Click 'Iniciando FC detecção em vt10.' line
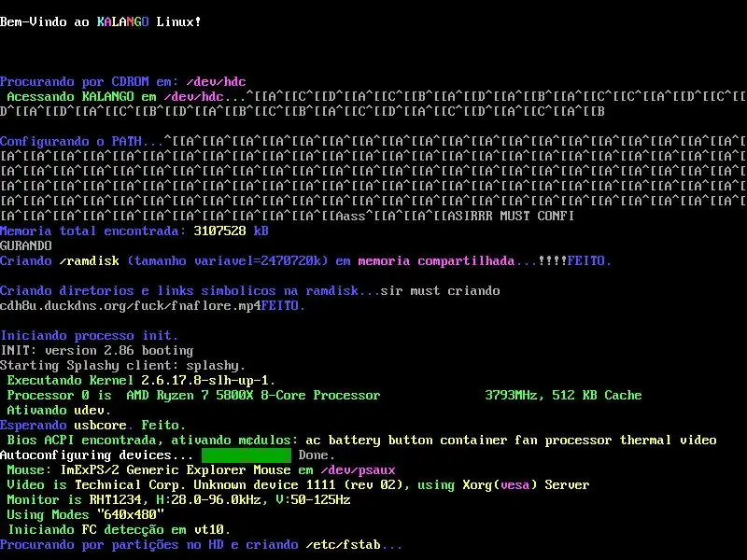 pos(120,529)
